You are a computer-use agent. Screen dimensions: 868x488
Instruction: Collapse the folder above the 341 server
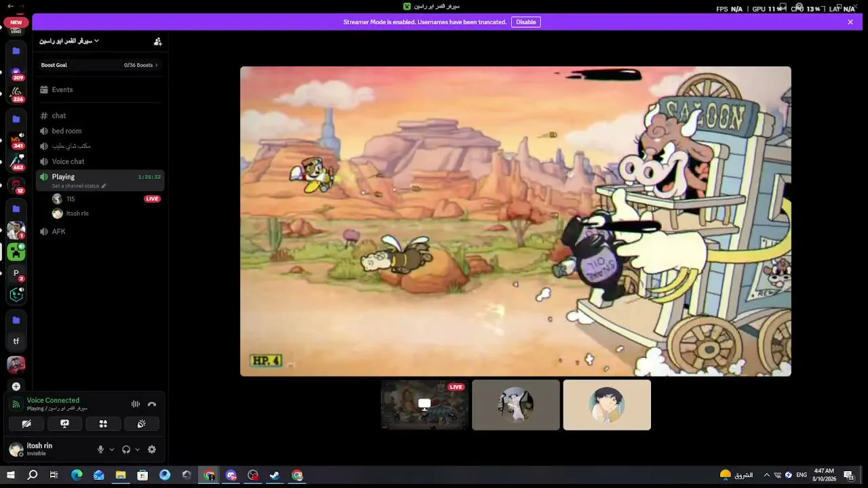[x=16, y=119]
